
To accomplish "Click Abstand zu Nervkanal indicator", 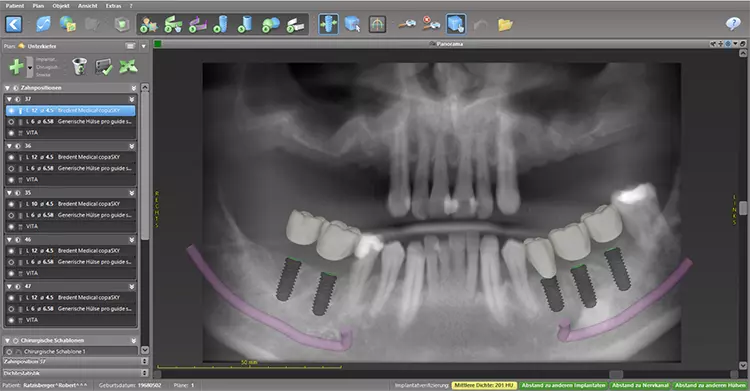I will click(640, 385).
